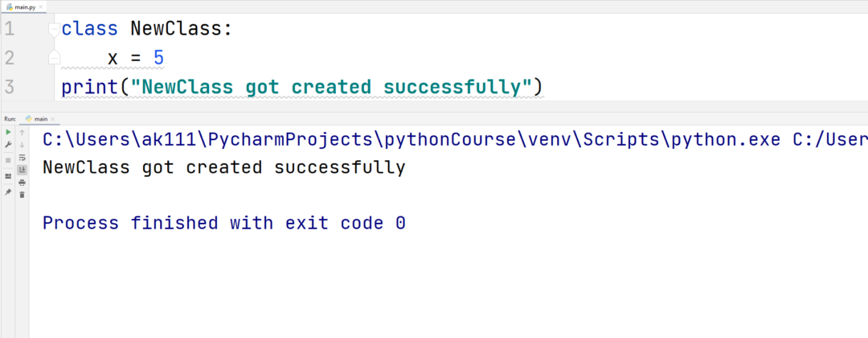Viewport: 868px width, 338px height.
Task: Collapse the NewClass fold marker on line 1
Action: pos(53,30)
